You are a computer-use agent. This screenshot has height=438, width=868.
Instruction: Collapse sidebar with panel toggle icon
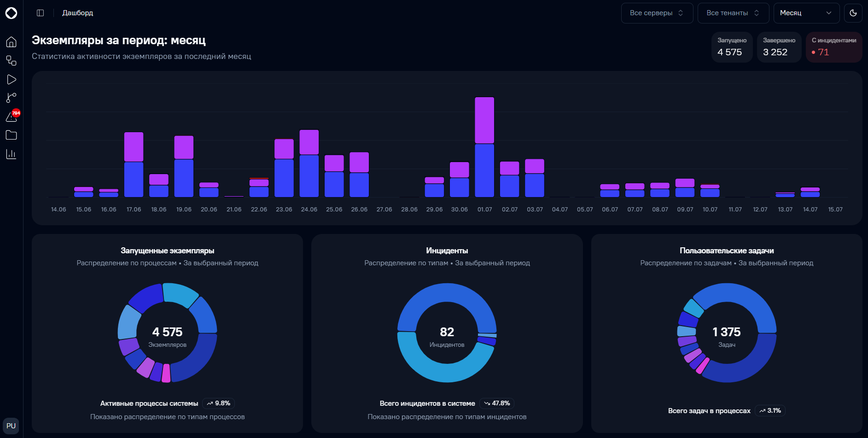(41, 13)
